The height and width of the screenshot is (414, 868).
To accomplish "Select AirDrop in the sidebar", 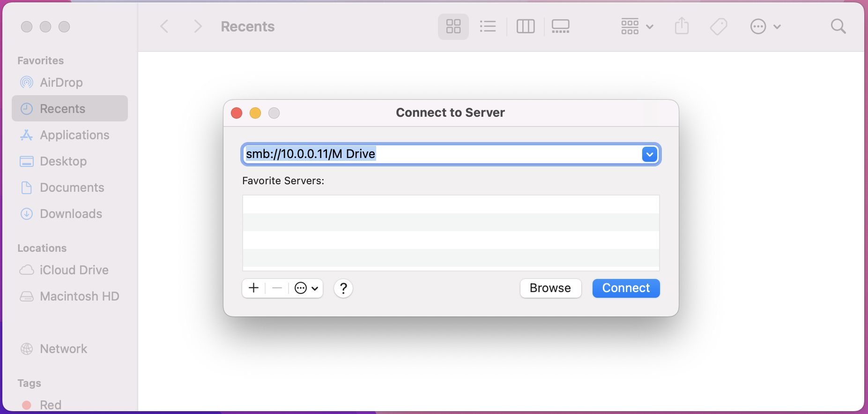I will (61, 83).
